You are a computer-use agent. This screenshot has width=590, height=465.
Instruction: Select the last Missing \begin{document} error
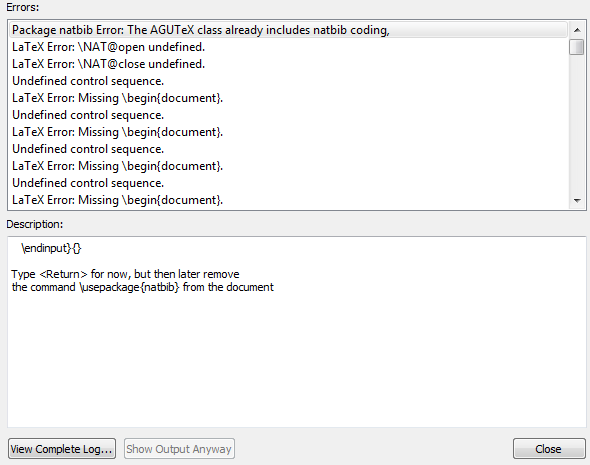tap(288, 200)
